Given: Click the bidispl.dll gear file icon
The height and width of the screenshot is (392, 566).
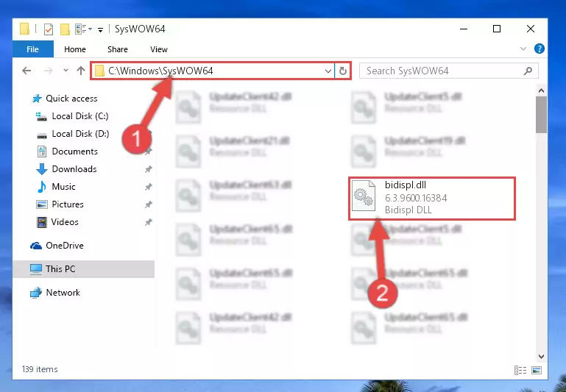Looking at the screenshot, I should pos(364,196).
